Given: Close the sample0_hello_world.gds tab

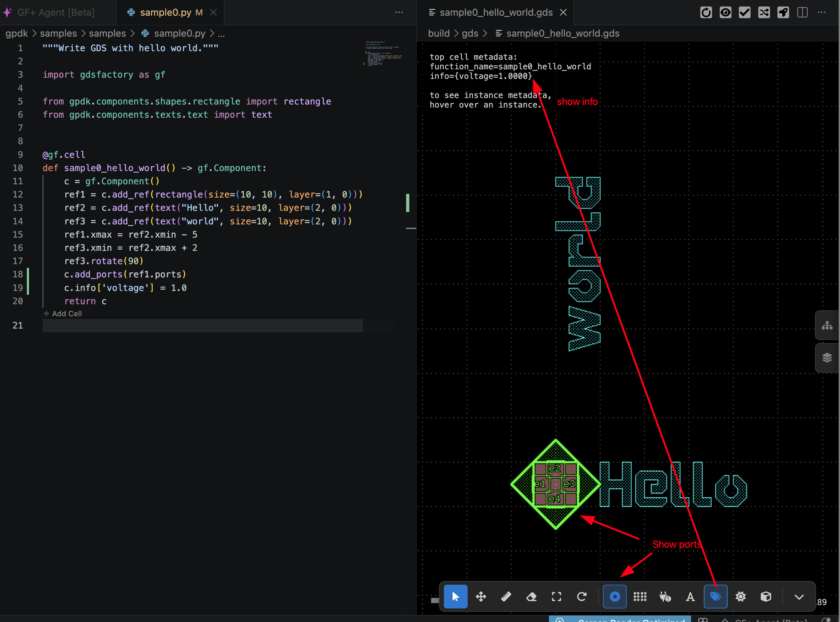Looking at the screenshot, I should click(563, 12).
